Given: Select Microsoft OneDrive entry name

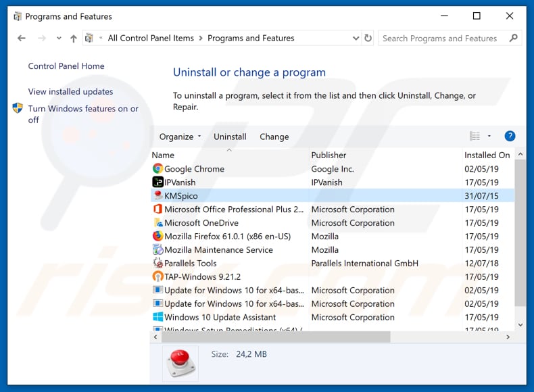Looking at the screenshot, I should (201, 223).
